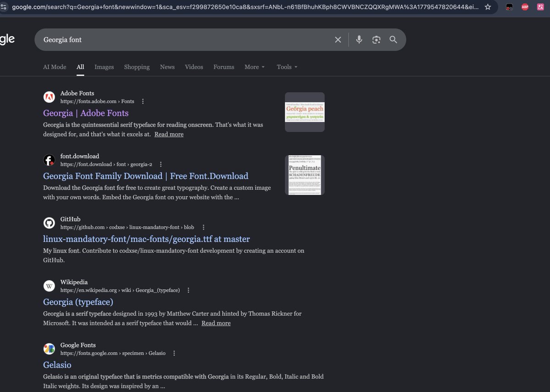Viewport: 550px width, 392px height.
Task: Open the pink translate extension icon
Action: [x=540, y=7]
